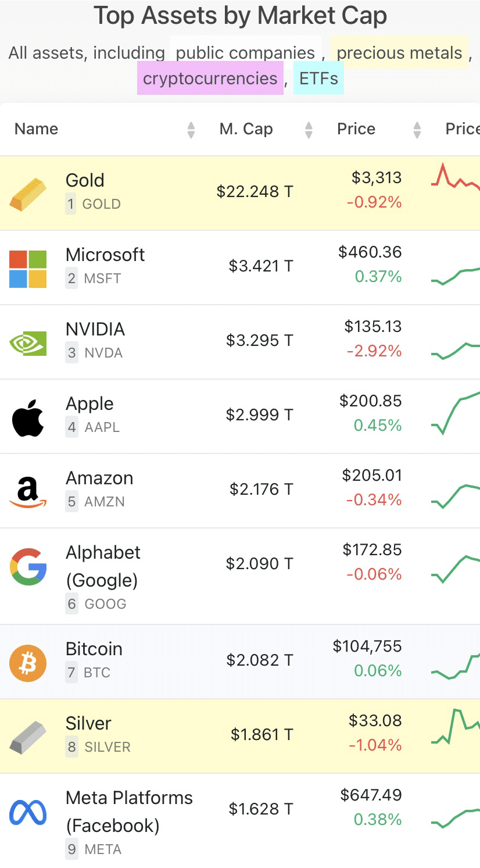Screen dimensions: 480x868
Task: Open the Meta Platforms (Facebook) link
Action: coord(129,811)
